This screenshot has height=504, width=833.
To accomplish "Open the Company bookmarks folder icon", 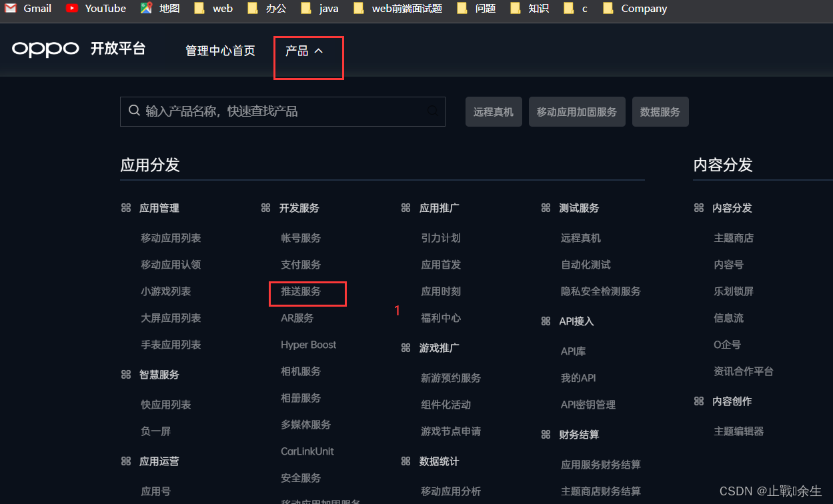I will point(608,9).
